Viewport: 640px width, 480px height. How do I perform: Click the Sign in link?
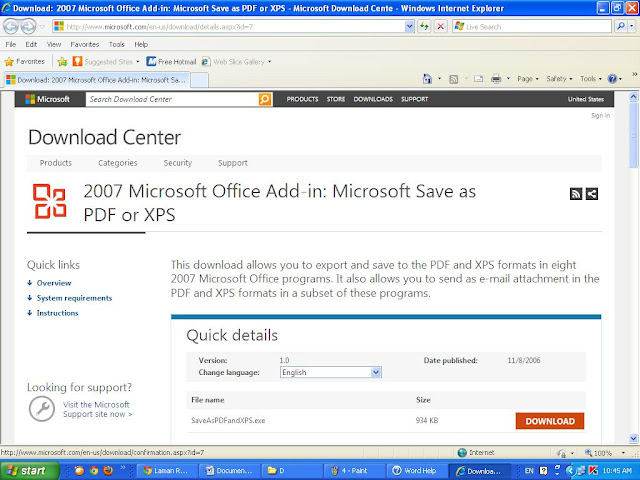click(600, 116)
